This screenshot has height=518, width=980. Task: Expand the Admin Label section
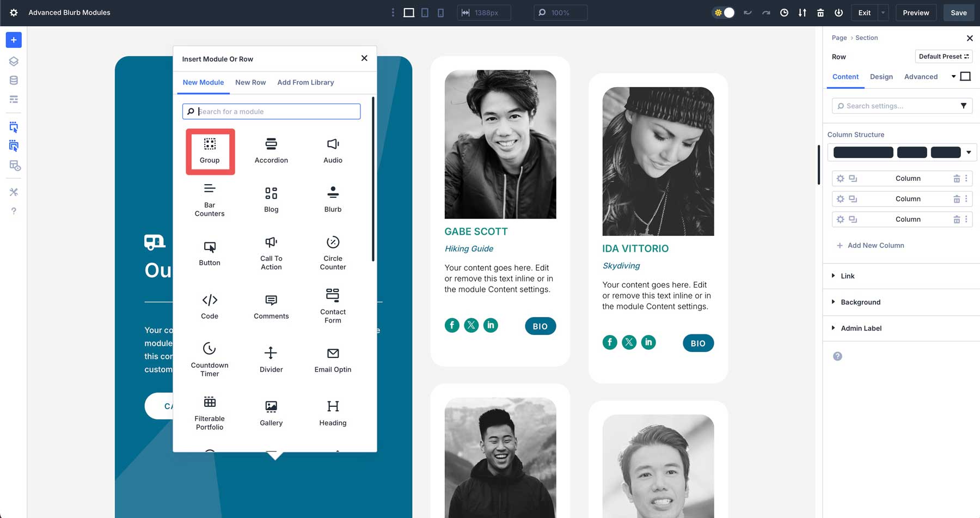coord(862,328)
